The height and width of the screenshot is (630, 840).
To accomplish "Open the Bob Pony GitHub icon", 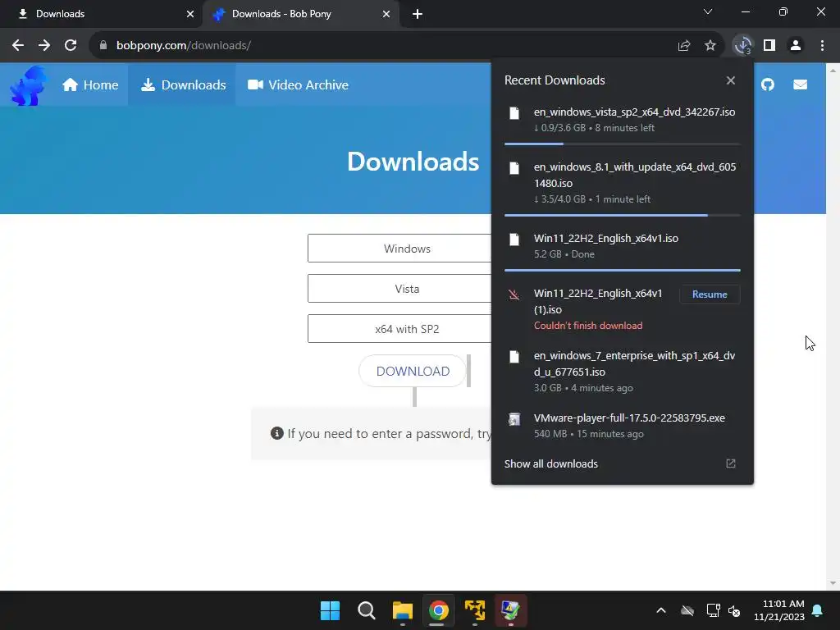I will (768, 84).
